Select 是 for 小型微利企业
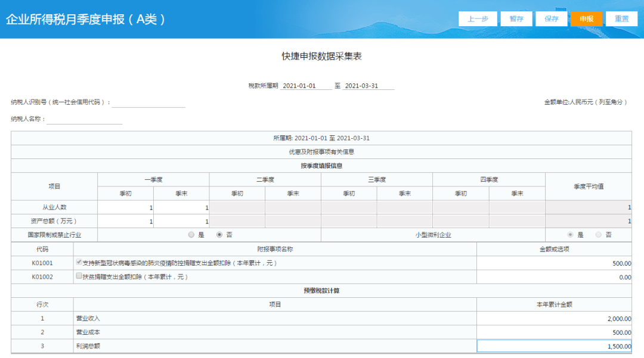 (570, 235)
